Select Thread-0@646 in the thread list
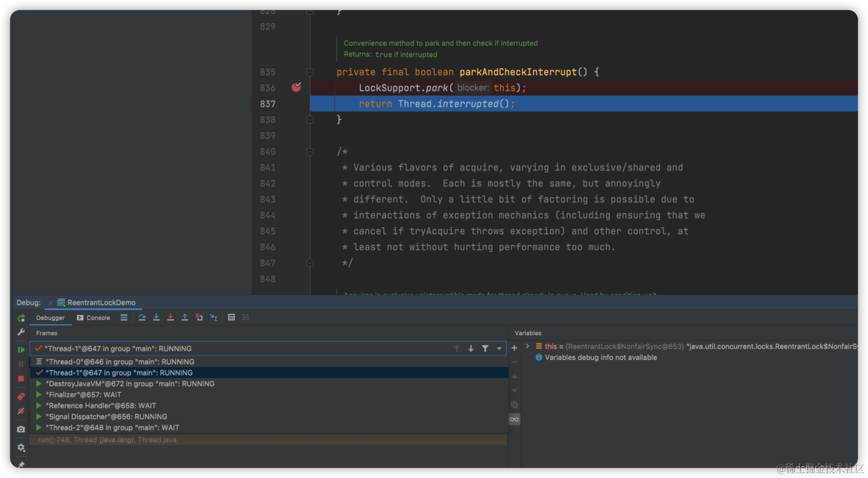This screenshot has height=478, width=868. tap(269, 362)
